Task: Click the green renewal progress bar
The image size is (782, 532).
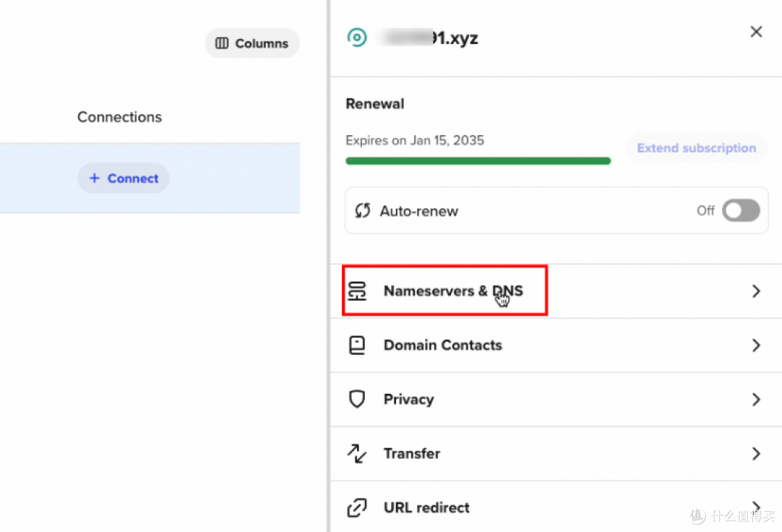Action: click(x=478, y=161)
